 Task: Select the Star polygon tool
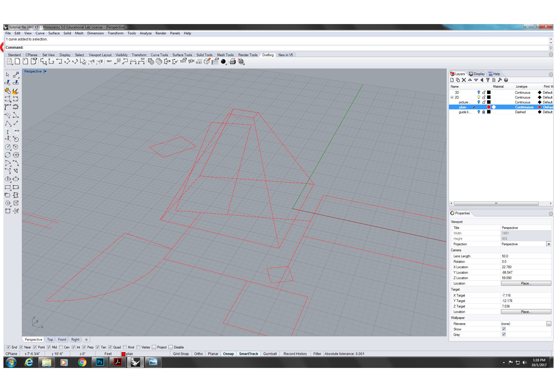16,211
